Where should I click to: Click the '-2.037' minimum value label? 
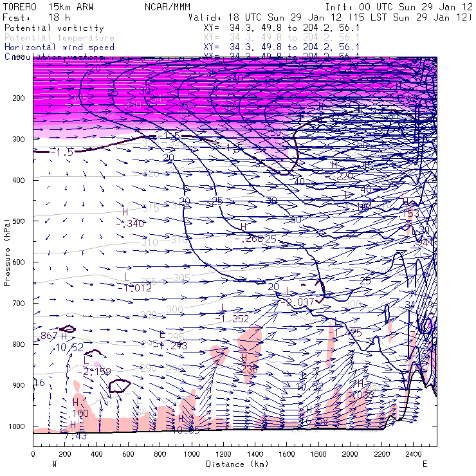click(x=297, y=302)
